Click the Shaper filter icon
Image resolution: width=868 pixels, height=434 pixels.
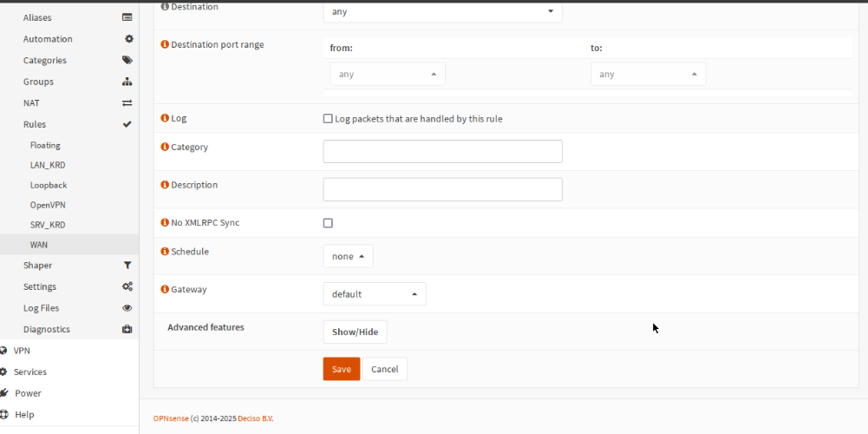click(127, 266)
